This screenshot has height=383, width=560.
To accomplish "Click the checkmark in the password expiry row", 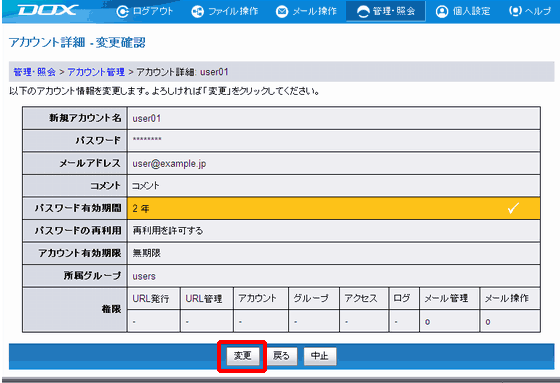I will tap(513, 208).
